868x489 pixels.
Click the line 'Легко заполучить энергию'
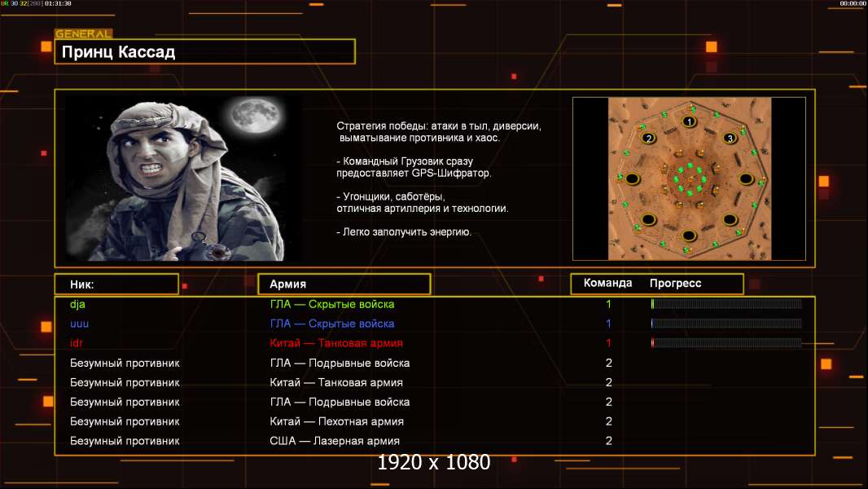(x=404, y=232)
